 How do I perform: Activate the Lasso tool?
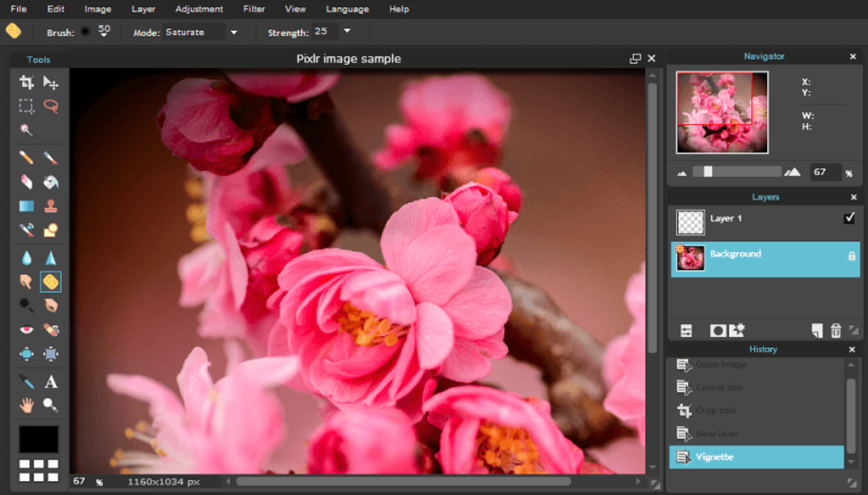pos(50,107)
